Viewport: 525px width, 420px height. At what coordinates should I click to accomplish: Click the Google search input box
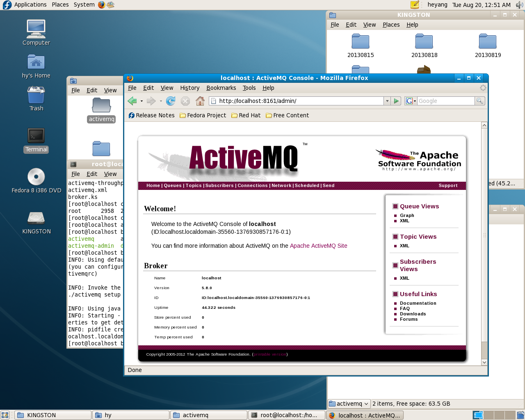pos(446,101)
